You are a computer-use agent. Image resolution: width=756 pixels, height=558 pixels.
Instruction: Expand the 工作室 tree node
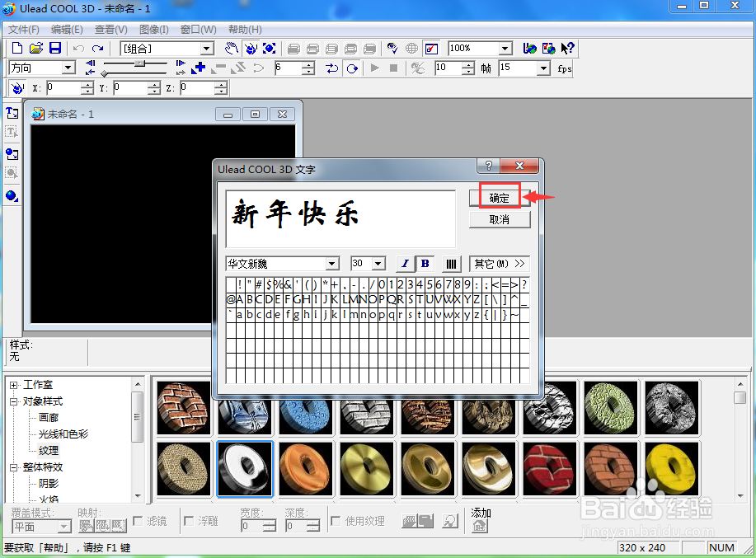14,385
